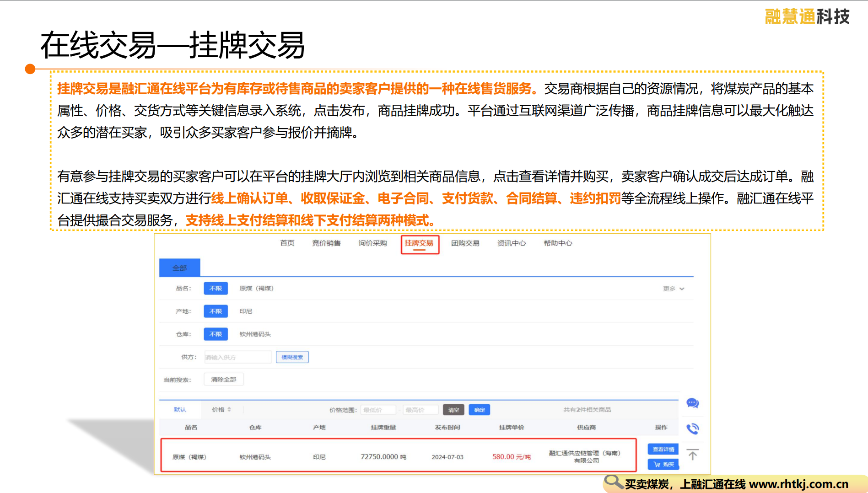Click 原煤（褐煤） in the listing row

point(189,457)
